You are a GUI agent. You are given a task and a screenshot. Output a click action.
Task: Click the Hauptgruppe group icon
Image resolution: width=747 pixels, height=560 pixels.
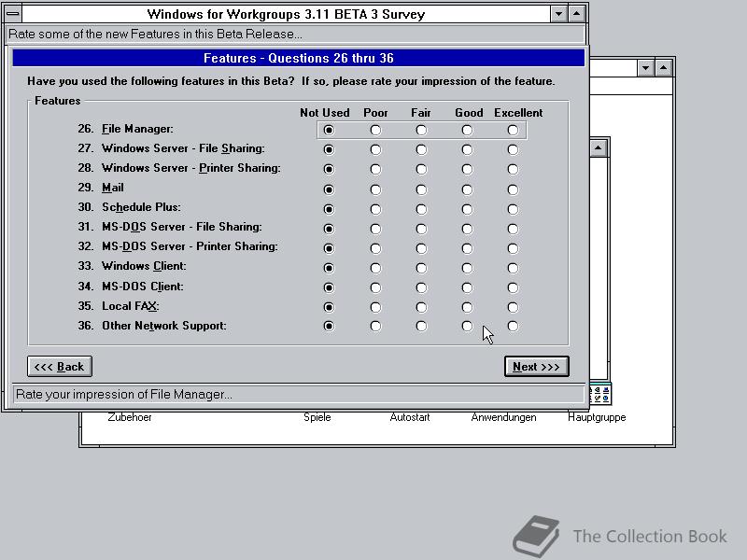point(600,394)
